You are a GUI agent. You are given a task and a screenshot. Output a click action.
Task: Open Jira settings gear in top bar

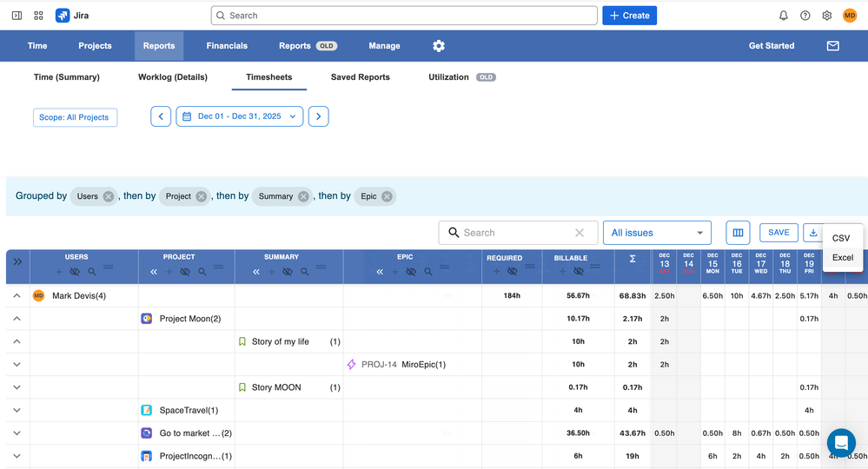[x=826, y=16]
